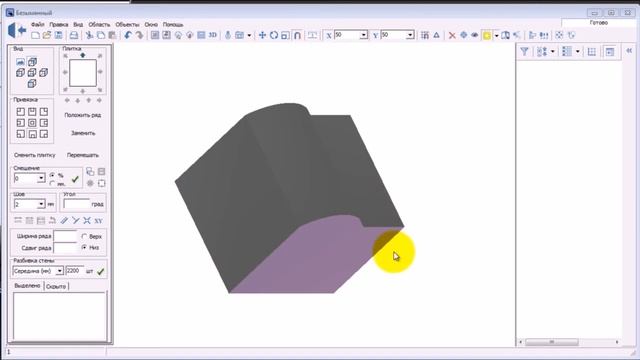The height and width of the screenshot is (360, 640).
Task: Delete object with the red X icon
Action: [x=452, y=36]
